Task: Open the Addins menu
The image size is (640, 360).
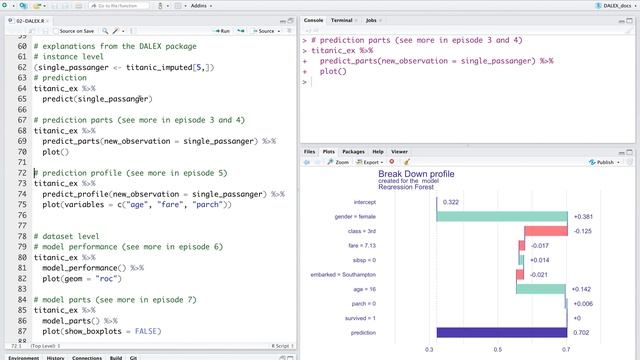Action: point(201,6)
